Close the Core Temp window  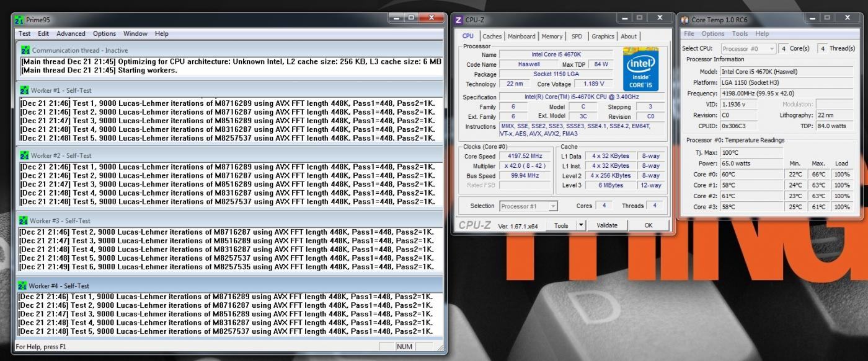pyautogui.click(x=848, y=18)
